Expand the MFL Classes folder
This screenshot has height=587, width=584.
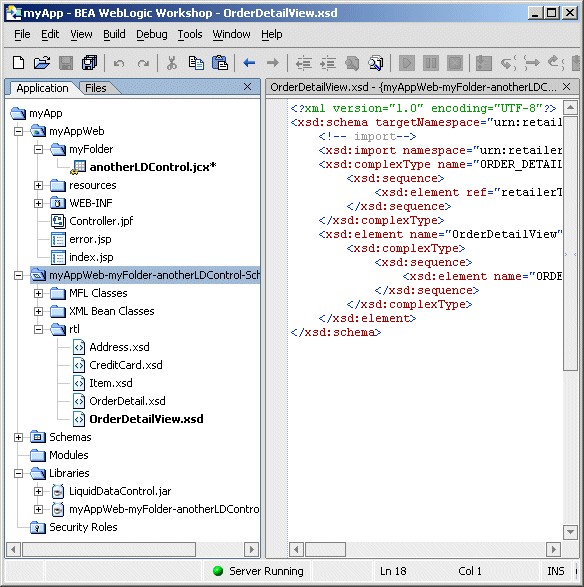click(38, 293)
